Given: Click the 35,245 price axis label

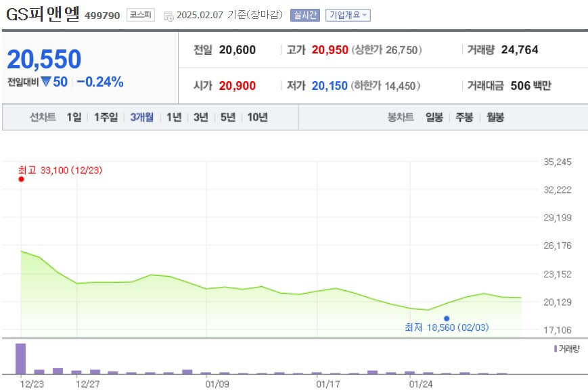Looking at the screenshot, I should 558,162.
